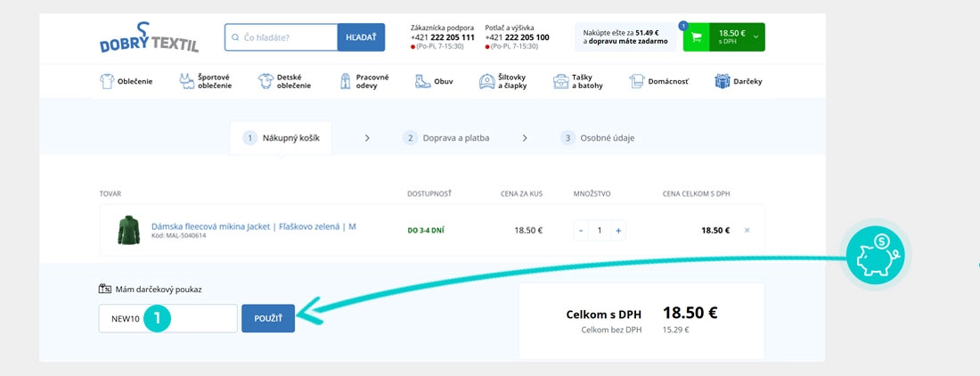The height and width of the screenshot is (376, 980).
Task: Call customer support number 222 205 111
Action: coord(442,37)
